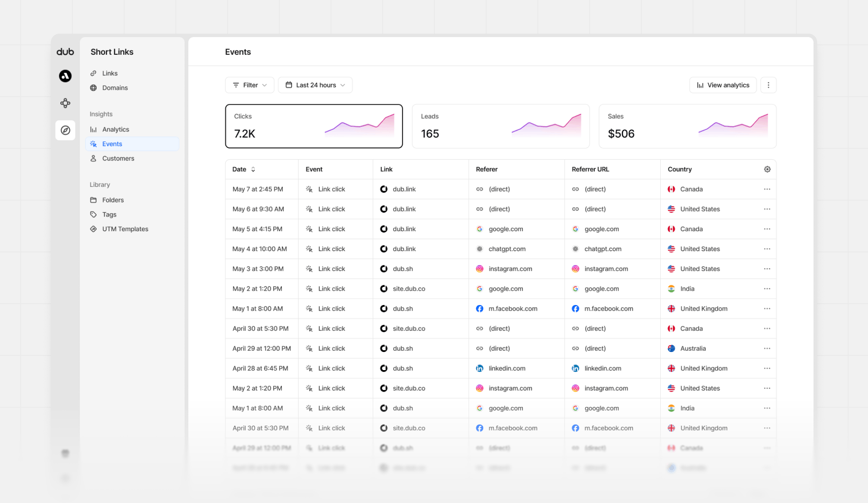Open row menu for May 4 at 10:00 AM

(767, 249)
